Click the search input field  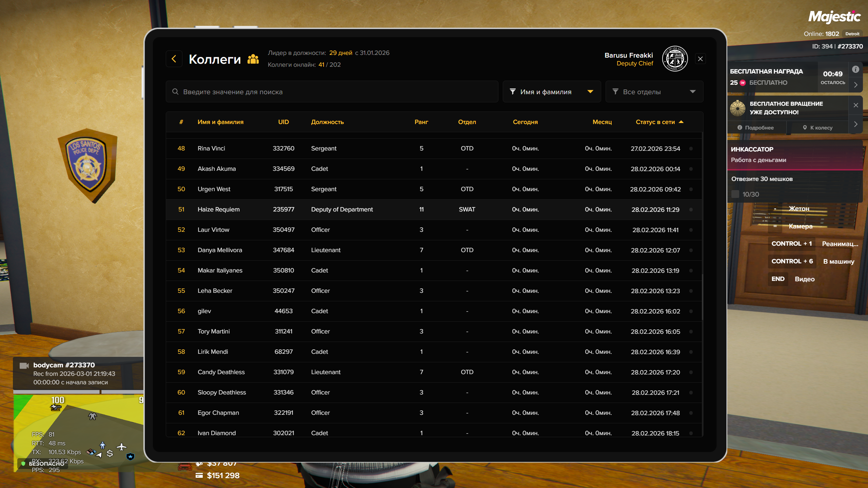point(332,91)
